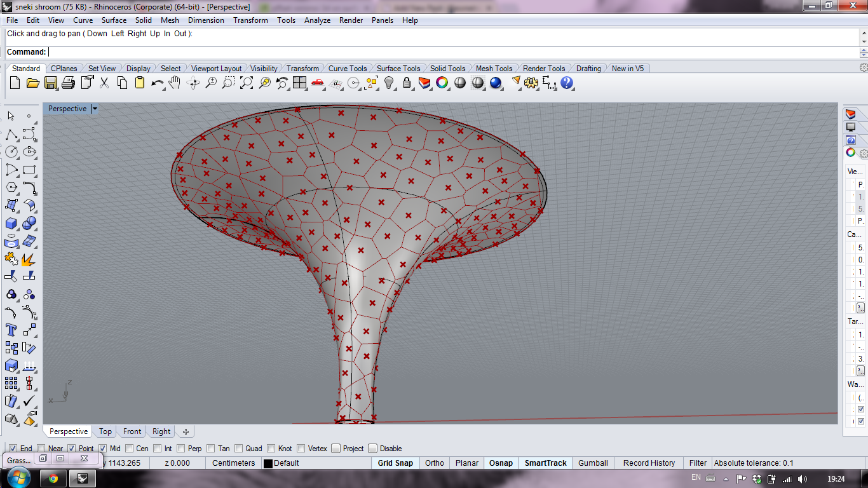Image resolution: width=868 pixels, height=488 pixels.
Task: Click Record History in status bar
Action: tap(649, 463)
